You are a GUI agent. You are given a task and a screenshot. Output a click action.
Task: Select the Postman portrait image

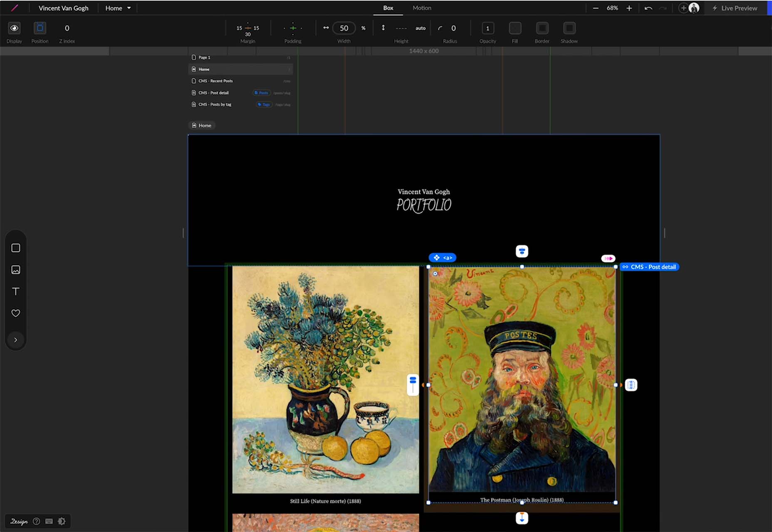[522, 380]
